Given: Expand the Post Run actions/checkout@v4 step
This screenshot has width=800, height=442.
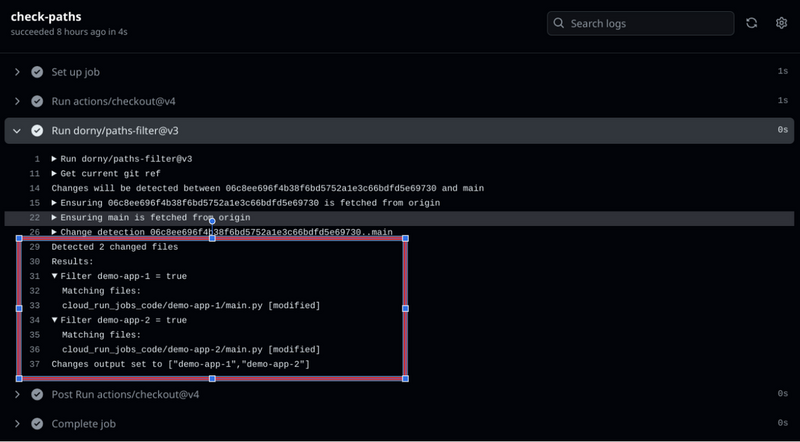Looking at the screenshot, I should [x=17, y=394].
